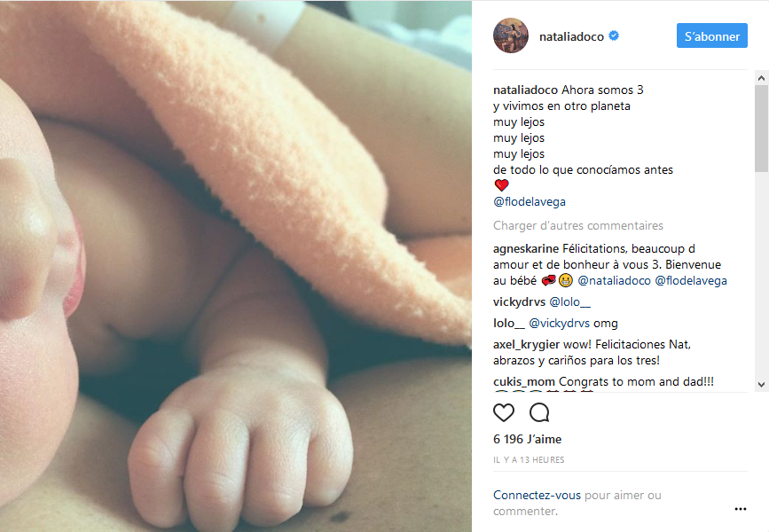Screen dimensions: 769x532
Task: Click the comments scrollbar thumb
Action: 761,129
